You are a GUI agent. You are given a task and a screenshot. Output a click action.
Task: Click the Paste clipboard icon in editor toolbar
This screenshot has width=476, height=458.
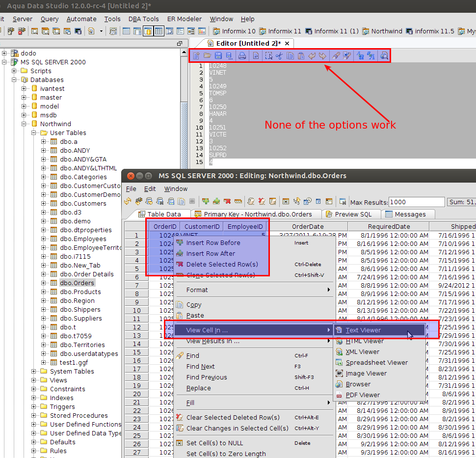pos(301,55)
